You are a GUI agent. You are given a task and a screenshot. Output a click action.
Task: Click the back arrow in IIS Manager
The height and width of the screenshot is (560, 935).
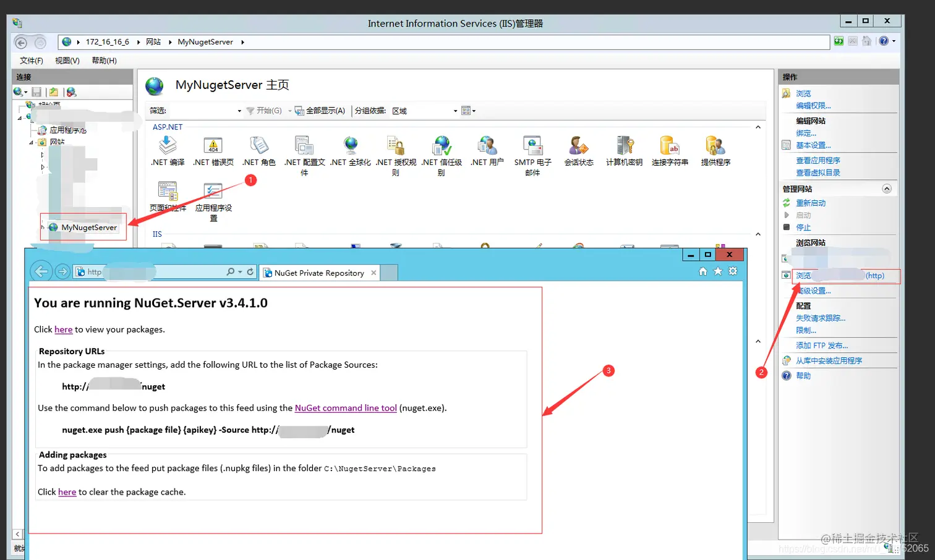(x=21, y=43)
